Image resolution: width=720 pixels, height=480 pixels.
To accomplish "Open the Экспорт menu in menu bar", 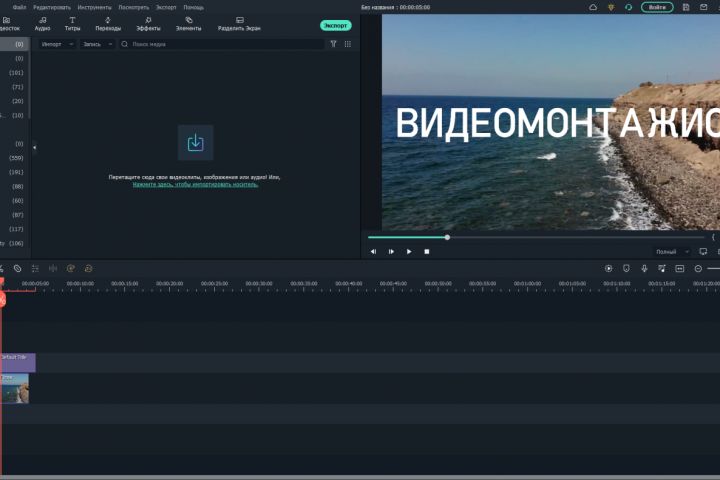I will pos(166,7).
